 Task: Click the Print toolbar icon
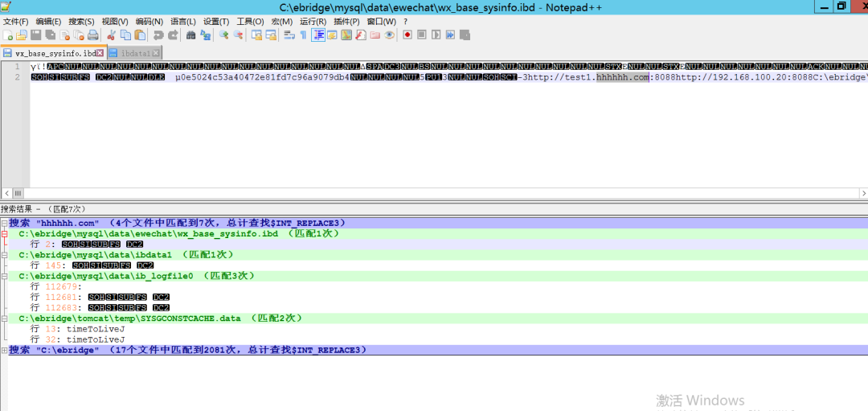[93, 35]
